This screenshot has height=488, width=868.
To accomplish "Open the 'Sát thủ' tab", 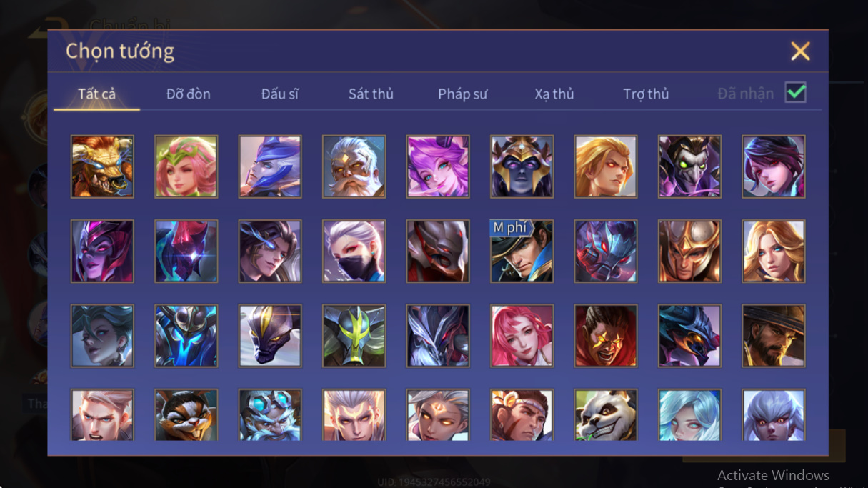I will [x=371, y=94].
